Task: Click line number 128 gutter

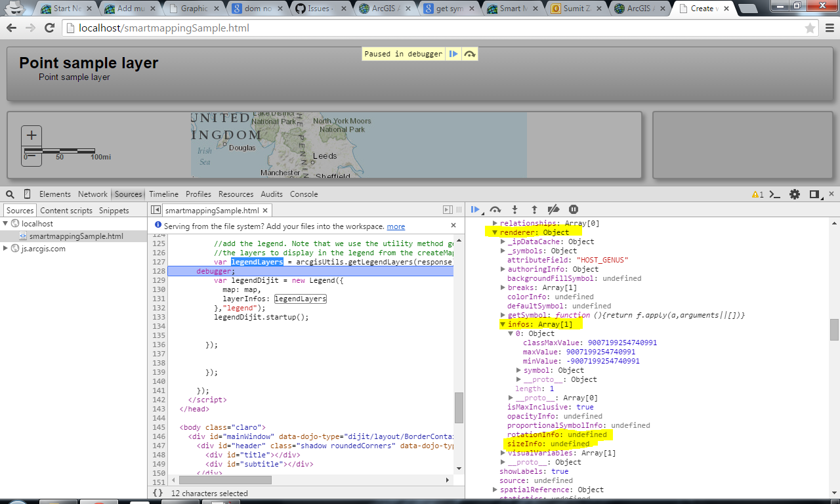Action: [159, 271]
